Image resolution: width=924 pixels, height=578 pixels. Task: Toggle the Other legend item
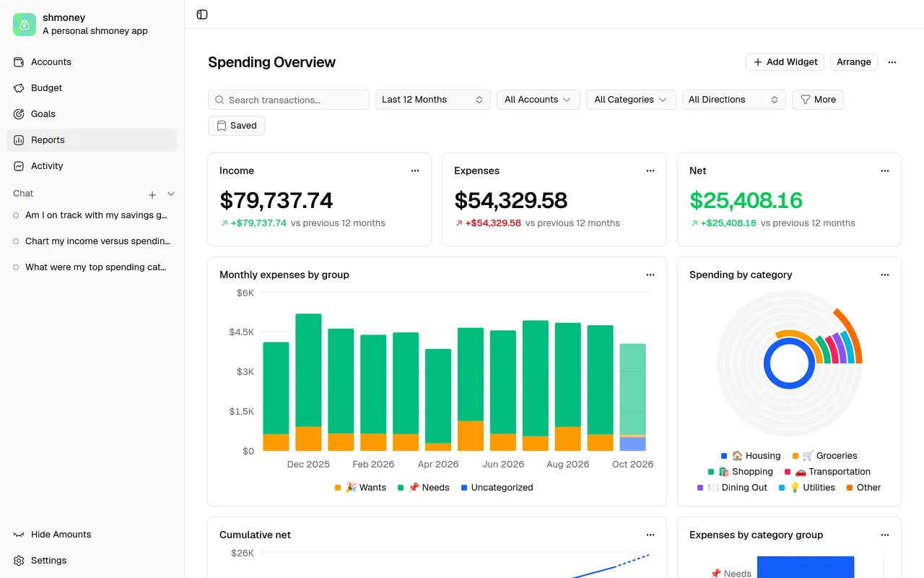pyautogui.click(x=863, y=488)
